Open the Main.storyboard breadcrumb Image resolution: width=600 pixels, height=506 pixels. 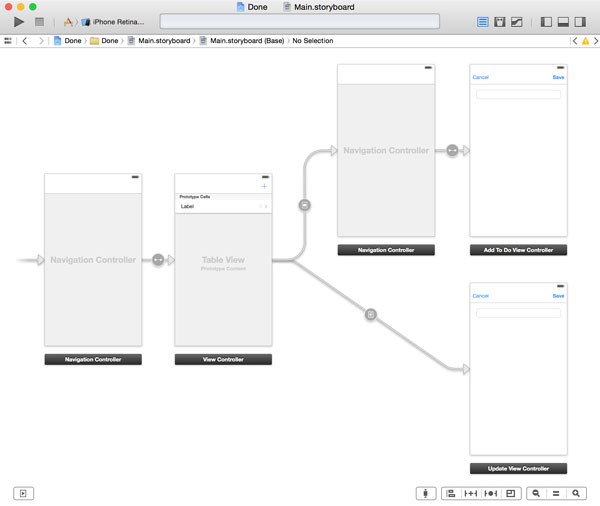[x=159, y=41]
